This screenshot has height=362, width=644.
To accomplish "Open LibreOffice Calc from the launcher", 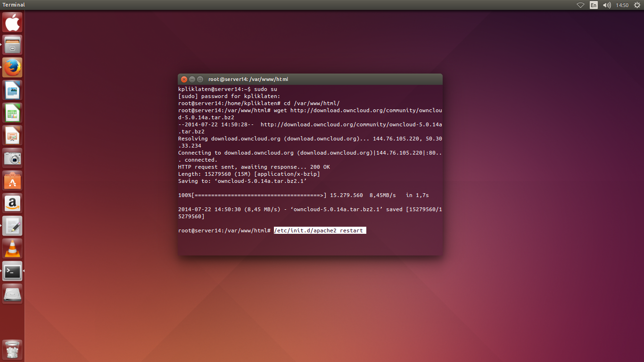I will (12, 113).
